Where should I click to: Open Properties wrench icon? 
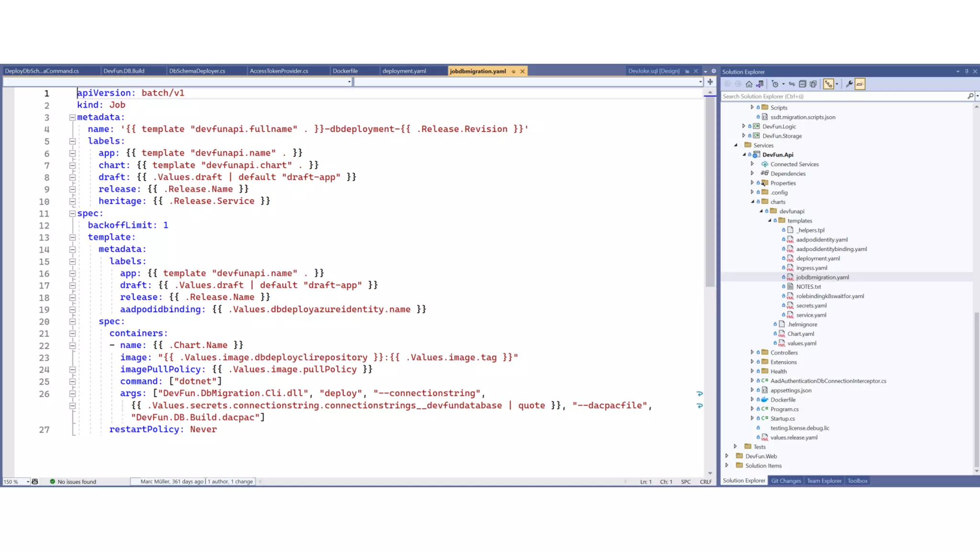(x=849, y=84)
